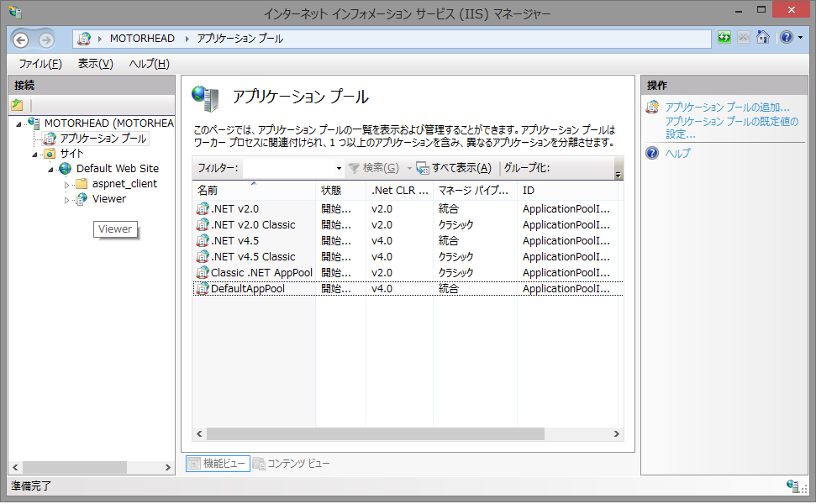Click the tree horizontal scrollbar thumb
The width and height of the screenshot is (816, 504).
[75, 467]
